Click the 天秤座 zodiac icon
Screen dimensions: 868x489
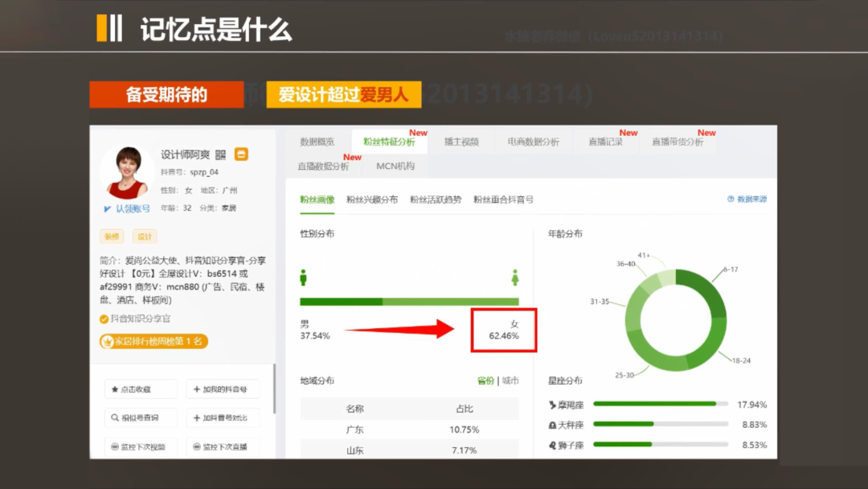(x=552, y=425)
